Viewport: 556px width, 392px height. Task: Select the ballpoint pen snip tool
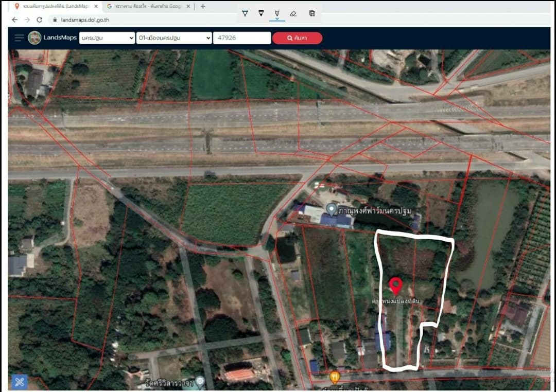click(245, 13)
